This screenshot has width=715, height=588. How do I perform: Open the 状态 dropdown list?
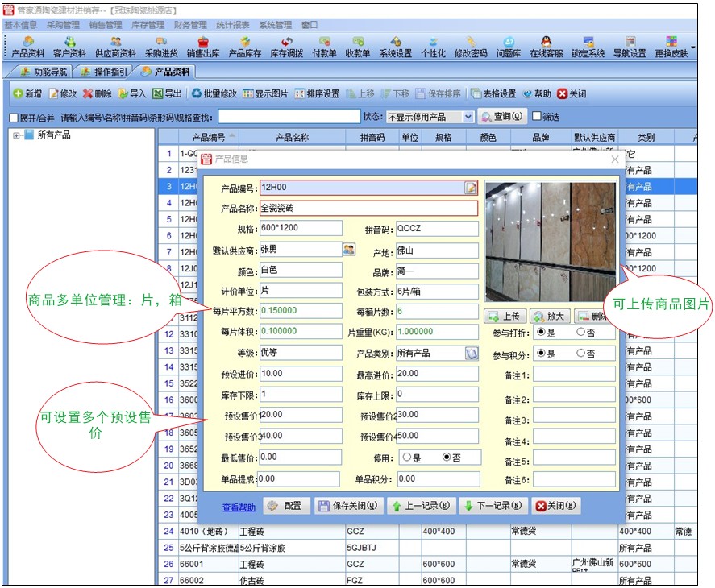click(468, 117)
